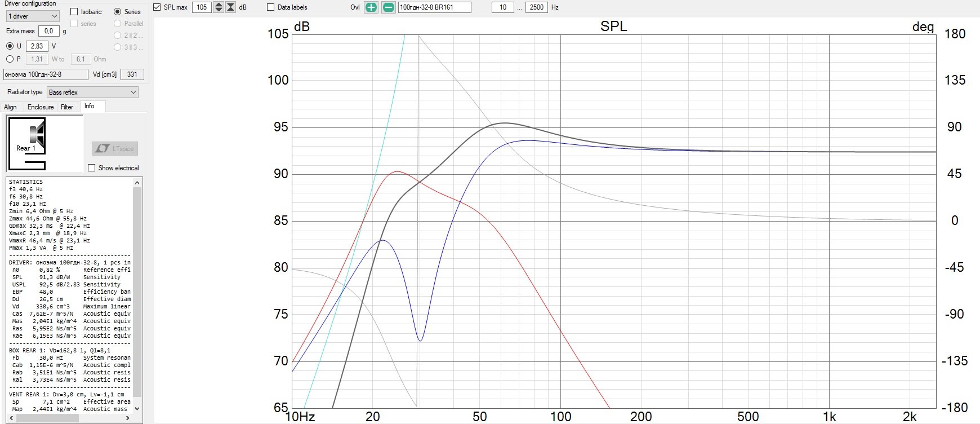
Task: Enable the Isobaric checkbox
Action: [74, 12]
